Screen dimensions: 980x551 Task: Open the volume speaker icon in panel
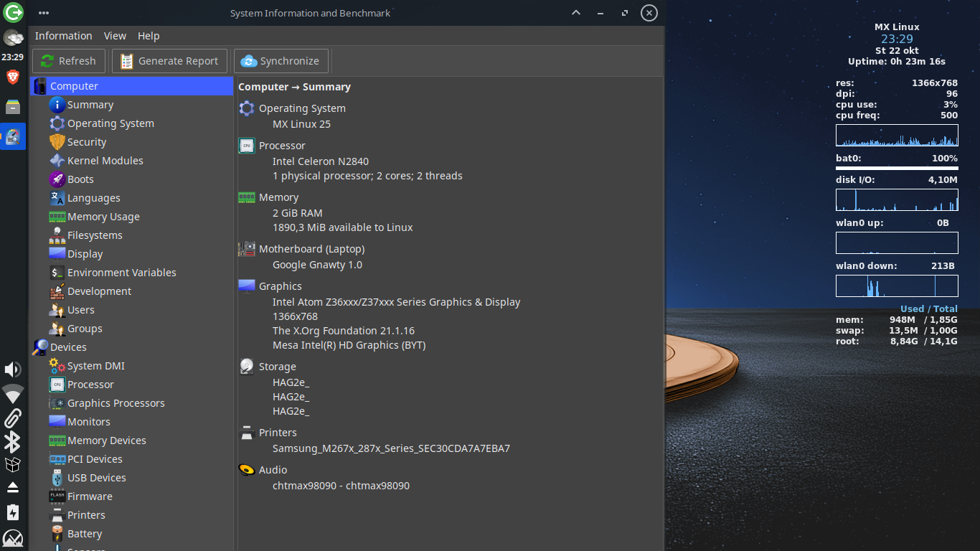(x=13, y=369)
